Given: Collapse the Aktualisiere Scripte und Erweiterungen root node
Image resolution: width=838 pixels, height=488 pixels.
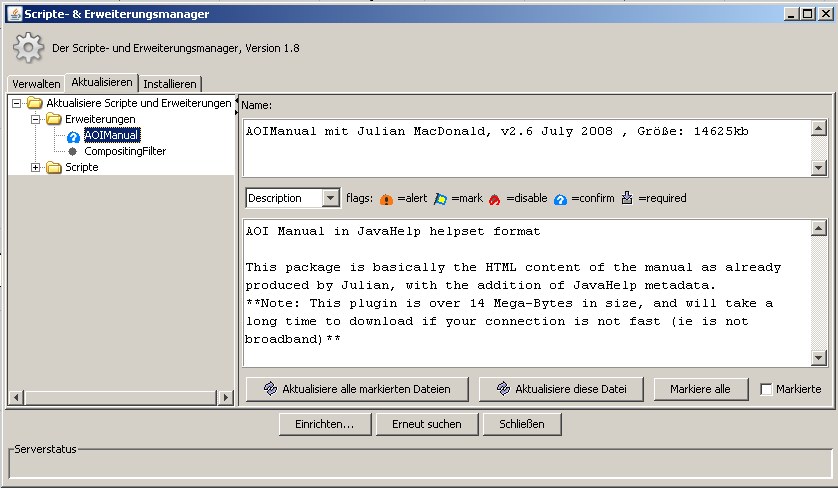Looking at the screenshot, I should click(x=17, y=103).
